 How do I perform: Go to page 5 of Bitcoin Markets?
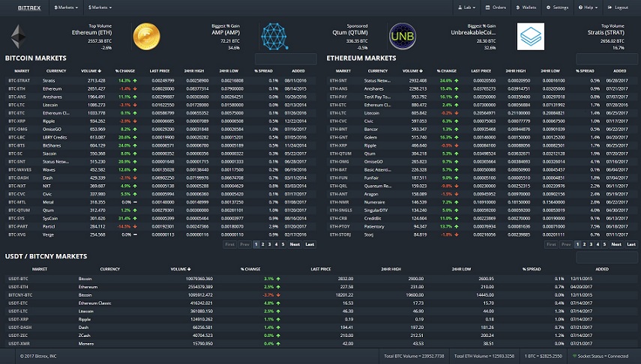(x=283, y=244)
